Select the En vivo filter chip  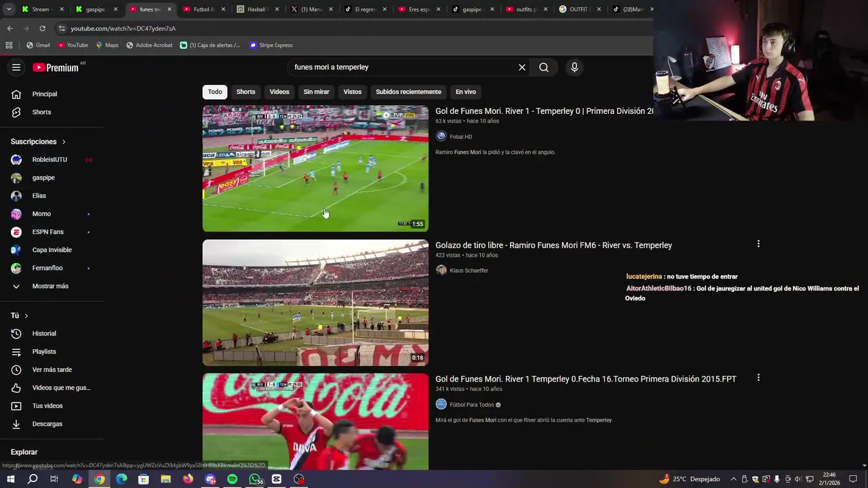click(x=466, y=91)
